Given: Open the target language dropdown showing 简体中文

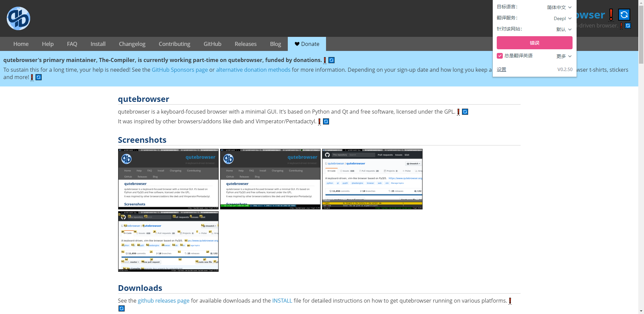Looking at the screenshot, I should click(x=558, y=7).
